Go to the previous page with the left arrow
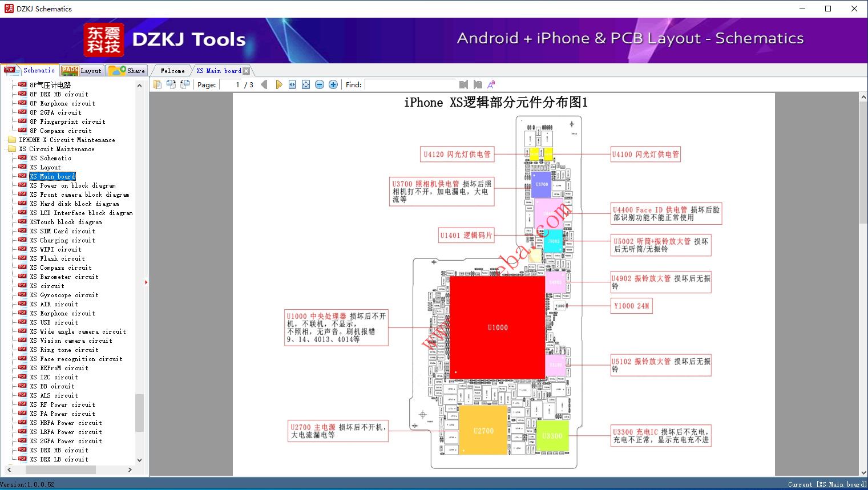The image size is (868, 490). (264, 84)
